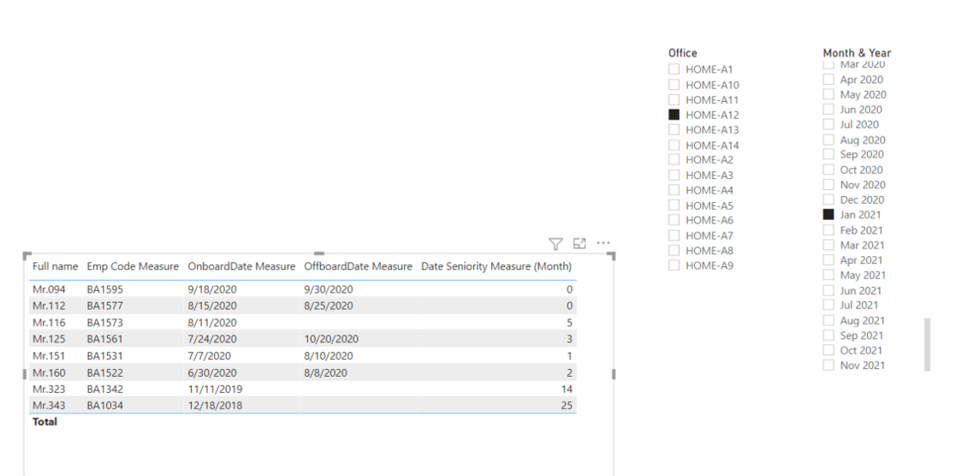This screenshot has height=476, width=980.
Task: Tick the Dec 2020 checkbox
Action: 829,199
